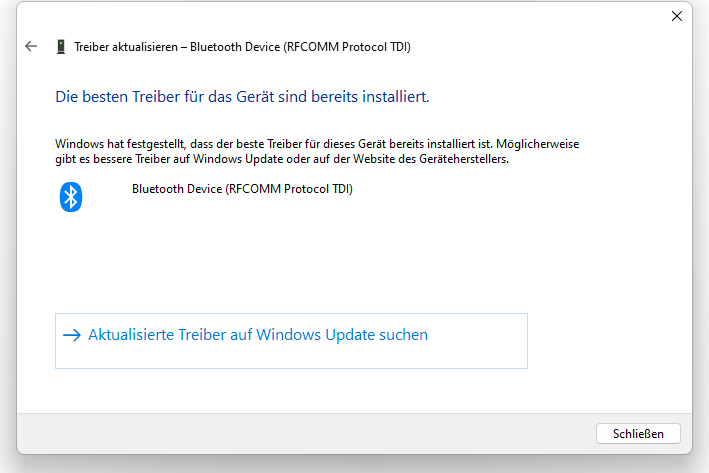This screenshot has width=709, height=473.
Task: Search updated drivers on Windows Update
Action: [x=291, y=341]
